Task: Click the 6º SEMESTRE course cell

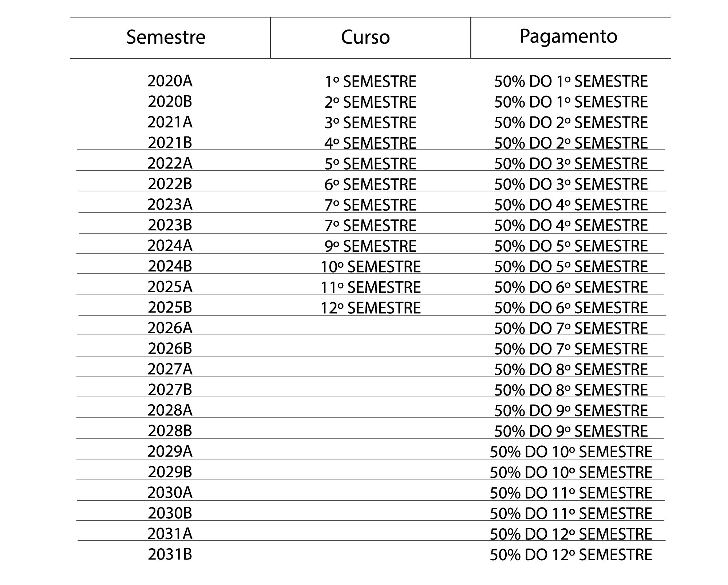Action: tap(371, 184)
